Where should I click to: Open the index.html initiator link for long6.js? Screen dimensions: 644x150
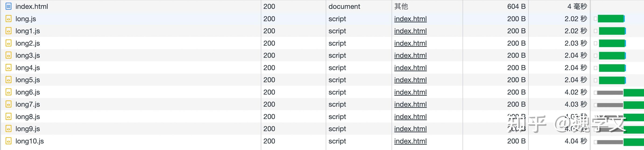click(410, 92)
